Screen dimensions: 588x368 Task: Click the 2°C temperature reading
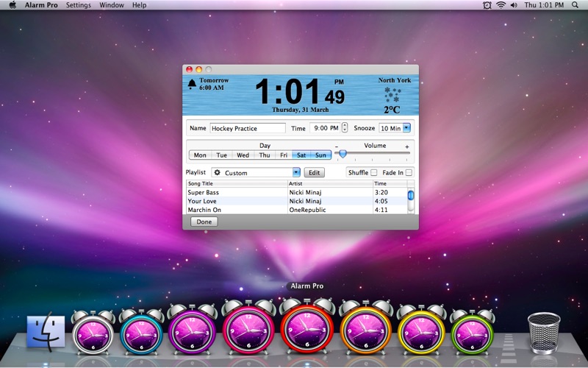tap(392, 110)
